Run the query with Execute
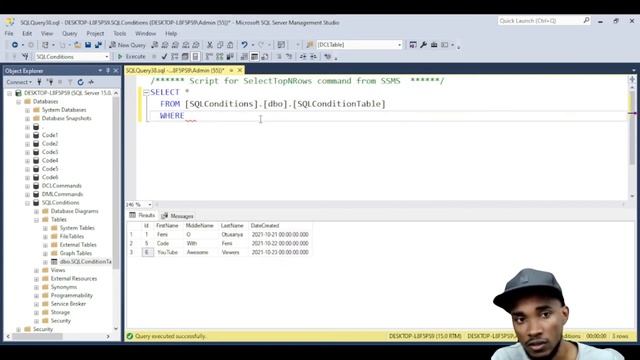The height and width of the screenshot is (360, 640). (x=131, y=57)
